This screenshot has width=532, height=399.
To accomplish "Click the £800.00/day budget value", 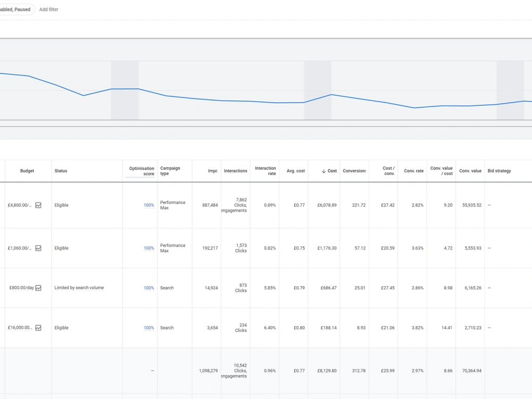I will tap(21, 288).
